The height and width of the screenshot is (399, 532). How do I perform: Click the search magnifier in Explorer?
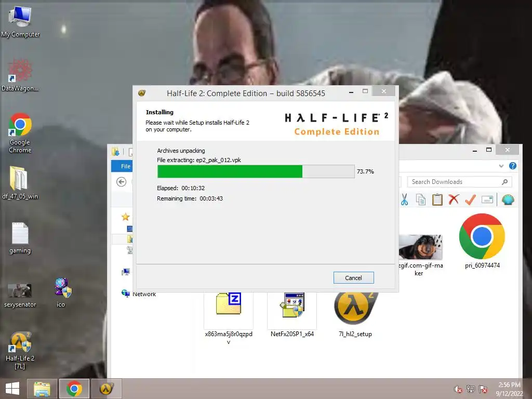(504, 182)
